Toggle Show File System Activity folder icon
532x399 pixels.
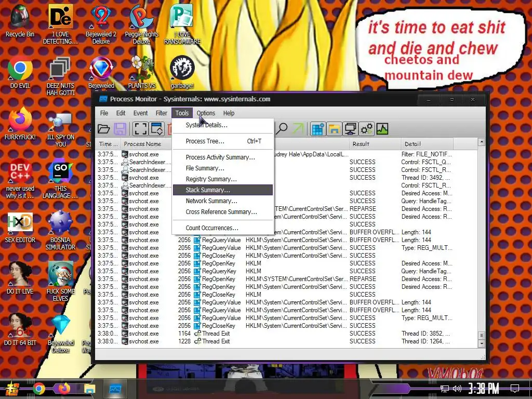(x=334, y=129)
